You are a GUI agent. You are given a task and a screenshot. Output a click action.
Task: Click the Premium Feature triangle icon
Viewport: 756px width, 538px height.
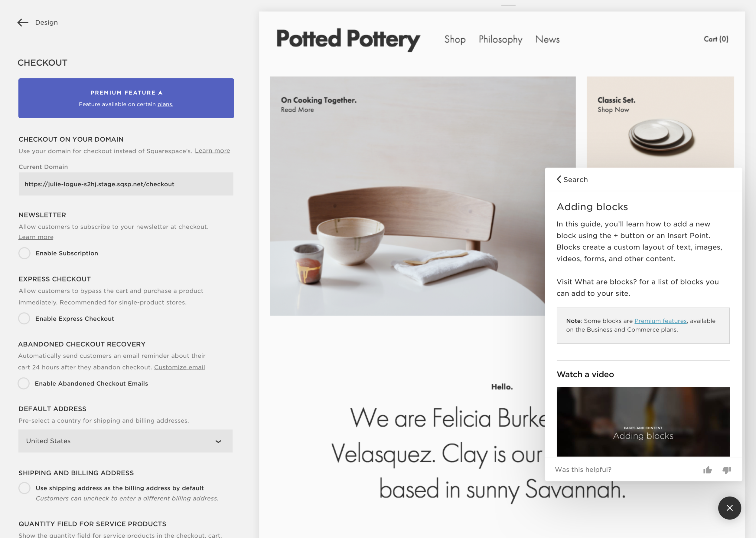click(160, 93)
